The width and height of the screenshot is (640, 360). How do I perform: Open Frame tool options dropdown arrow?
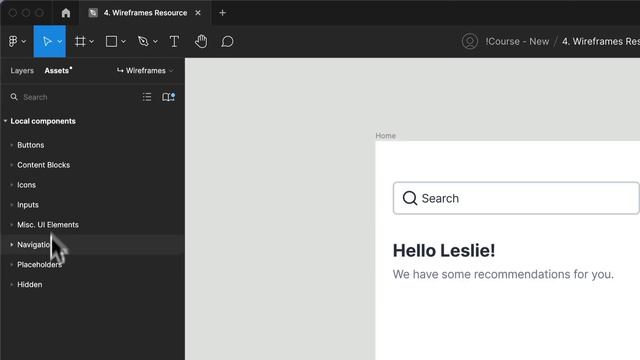coord(91,42)
